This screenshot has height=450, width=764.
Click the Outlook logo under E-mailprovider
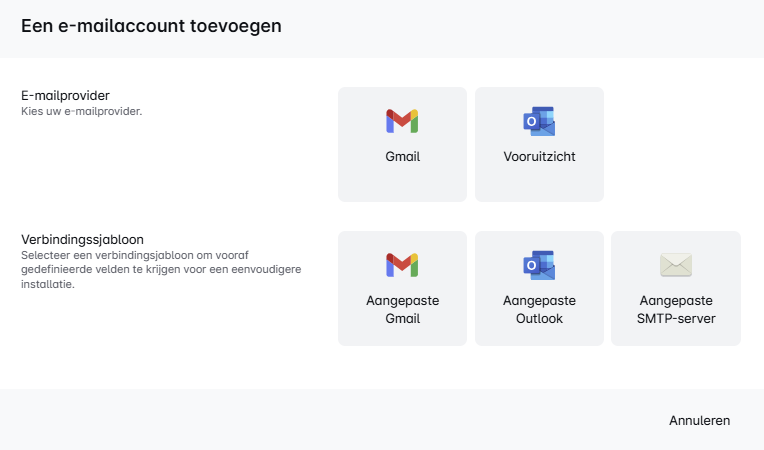539,122
